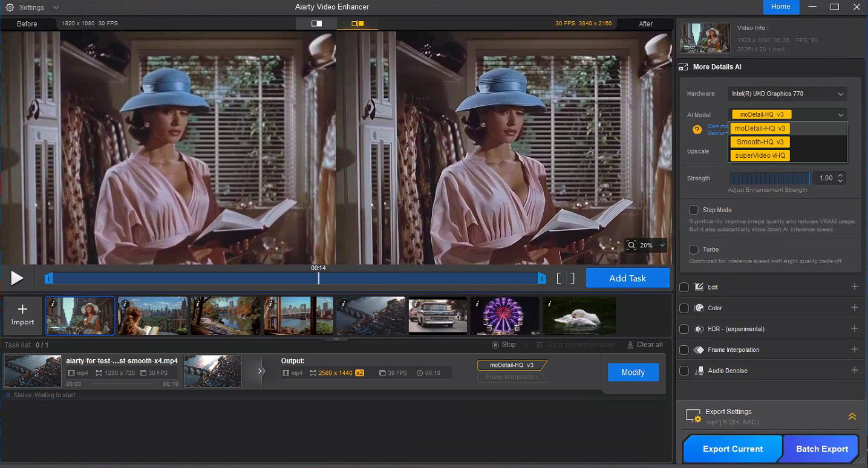The height and width of the screenshot is (468, 868).
Task: Click the Strength slider bar
Action: [x=769, y=178]
